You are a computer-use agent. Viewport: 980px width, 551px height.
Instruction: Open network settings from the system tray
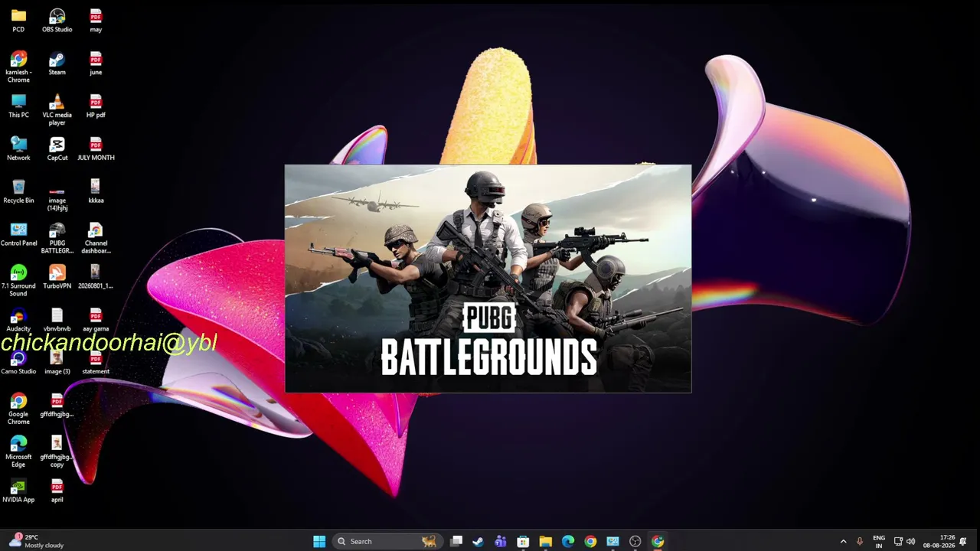pos(898,542)
